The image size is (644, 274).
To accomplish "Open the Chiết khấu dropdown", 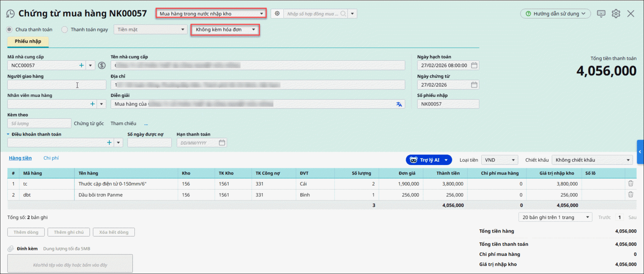I will 592,160.
